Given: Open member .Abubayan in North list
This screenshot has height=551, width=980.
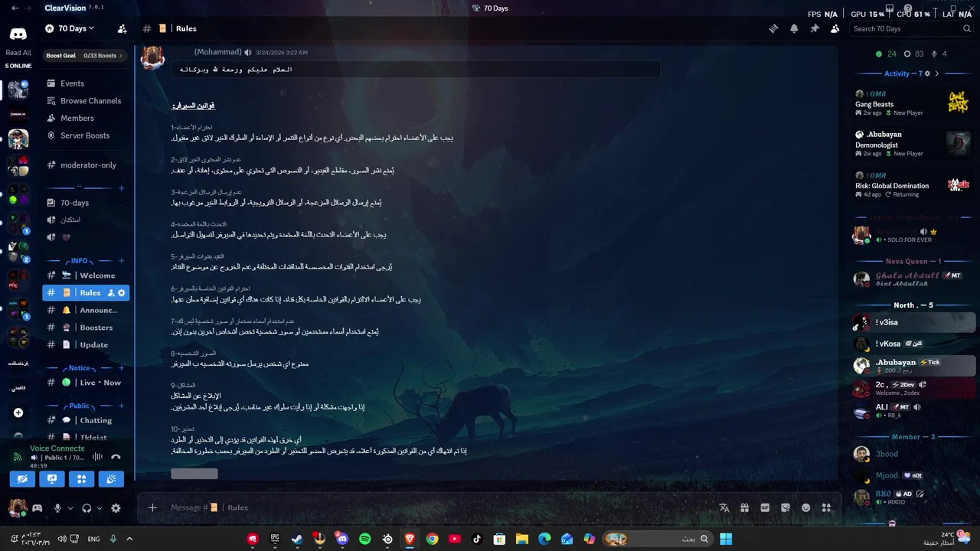Looking at the screenshot, I should click(913, 365).
